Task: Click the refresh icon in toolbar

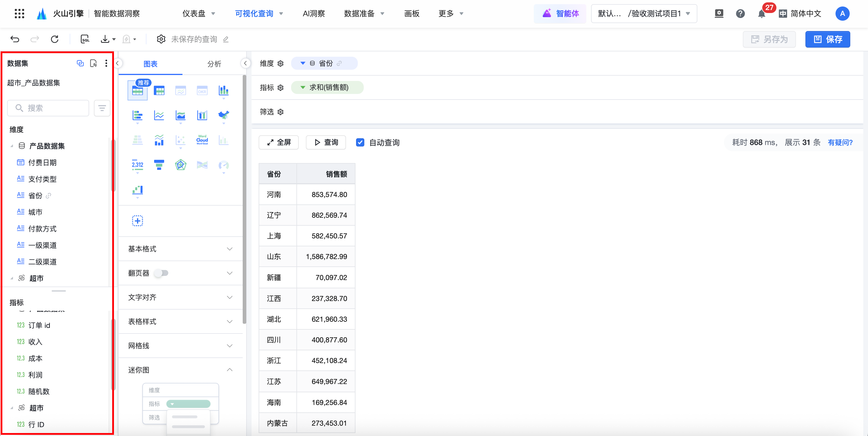Action: (x=55, y=39)
